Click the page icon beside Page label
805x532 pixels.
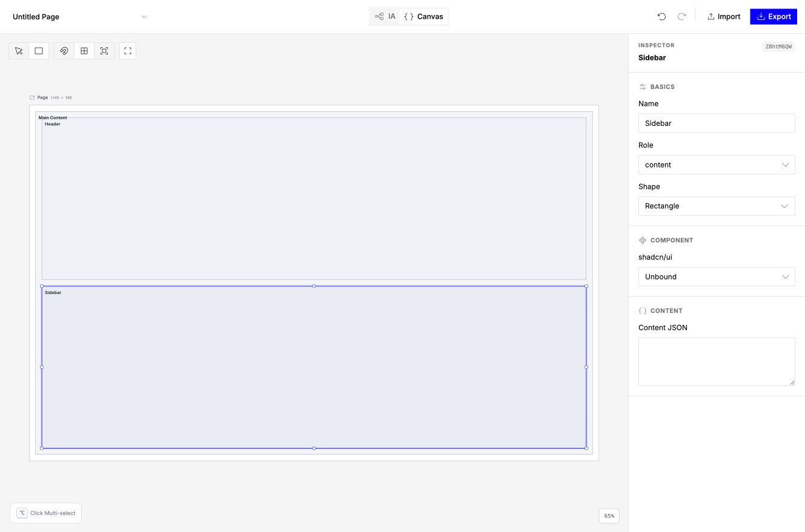pyautogui.click(x=32, y=97)
